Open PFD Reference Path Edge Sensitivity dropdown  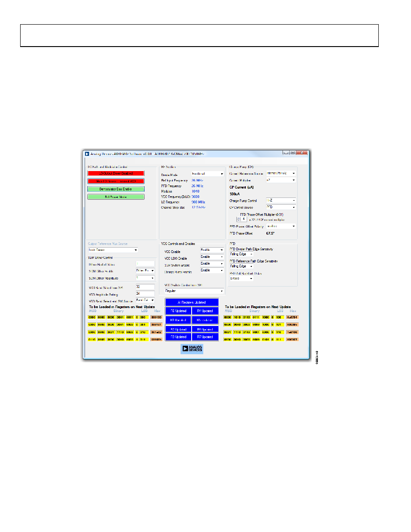pyautogui.click(x=241, y=266)
